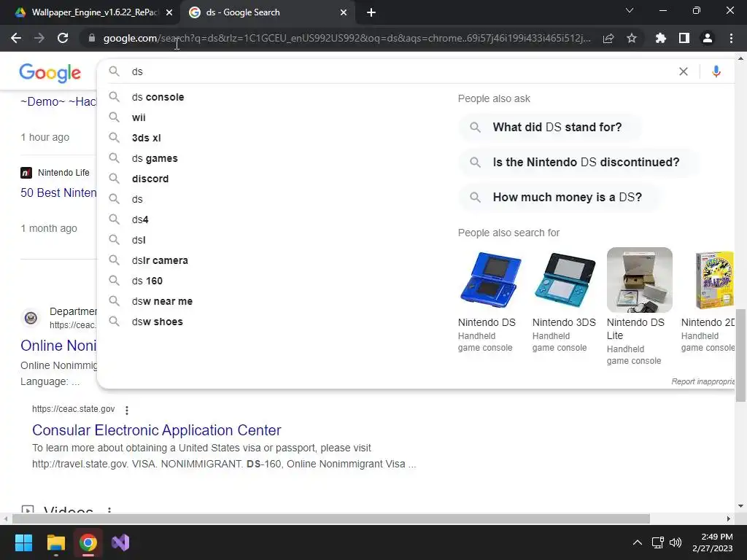
Task: Click the lock icon in address bar
Action: click(92, 38)
